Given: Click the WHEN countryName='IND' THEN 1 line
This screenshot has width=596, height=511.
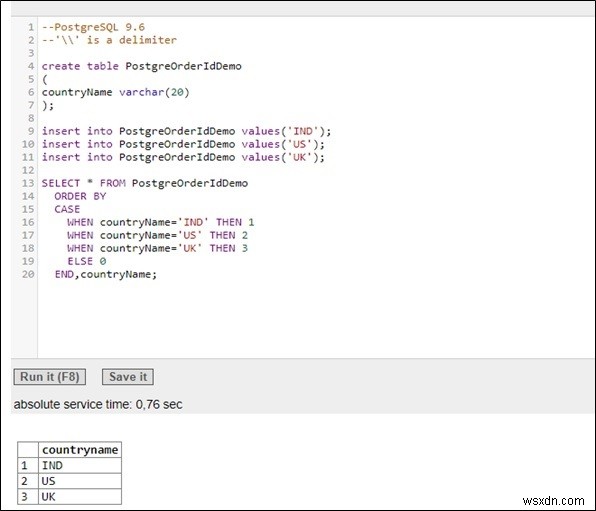Looking at the screenshot, I should coord(161,222).
